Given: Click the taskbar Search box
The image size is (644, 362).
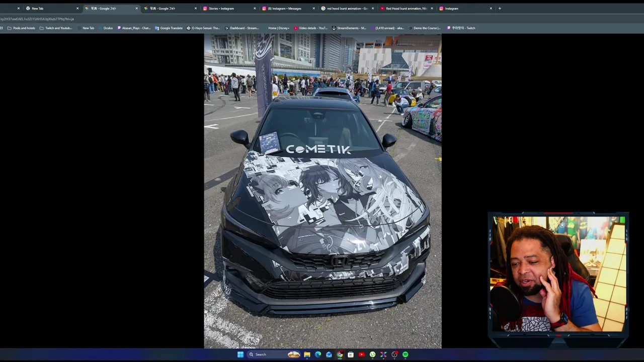Looking at the screenshot, I should tap(274, 354).
